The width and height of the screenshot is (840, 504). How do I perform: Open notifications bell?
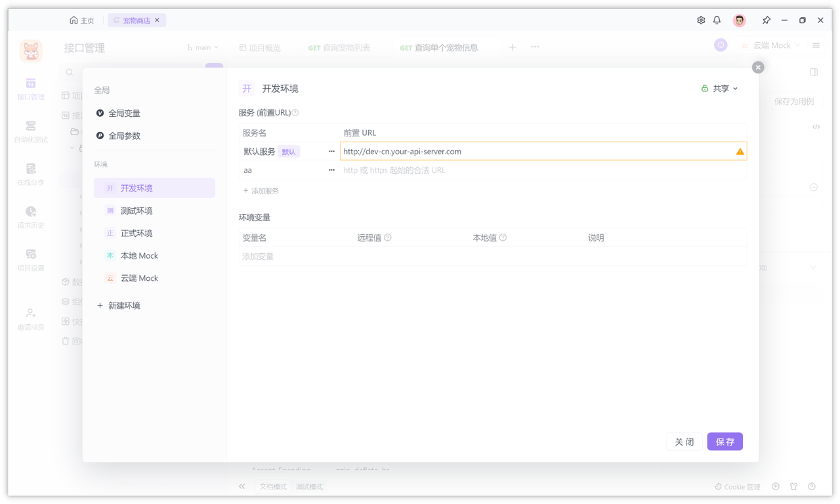[717, 20]
